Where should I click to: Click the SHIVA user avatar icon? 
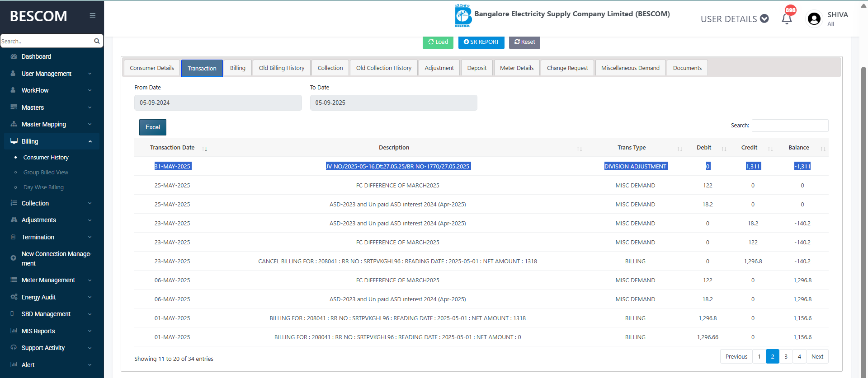point(814,19)
